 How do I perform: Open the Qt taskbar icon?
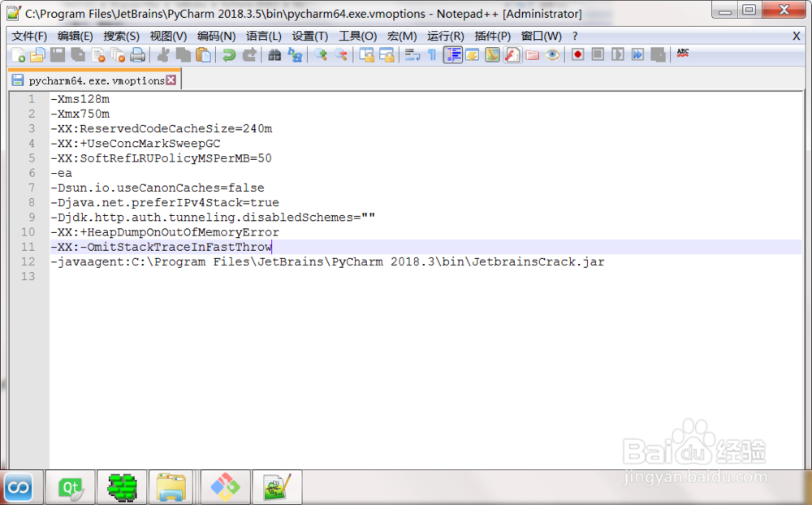pos(71,487)
